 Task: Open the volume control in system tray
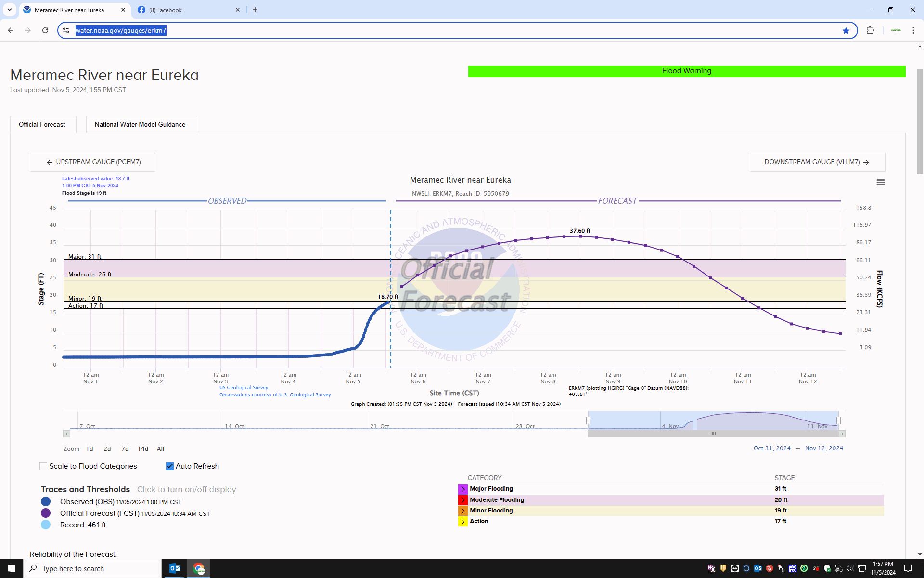(x=850, y=568)
